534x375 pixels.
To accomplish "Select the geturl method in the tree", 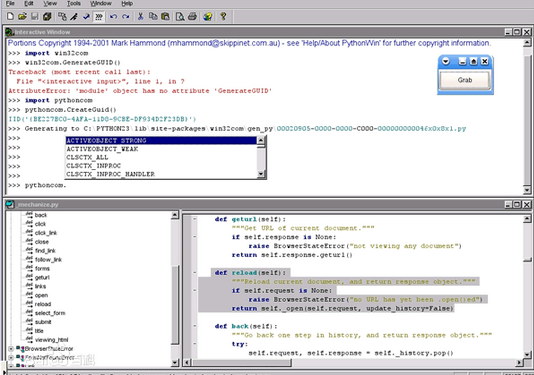I will coord(42,277).
